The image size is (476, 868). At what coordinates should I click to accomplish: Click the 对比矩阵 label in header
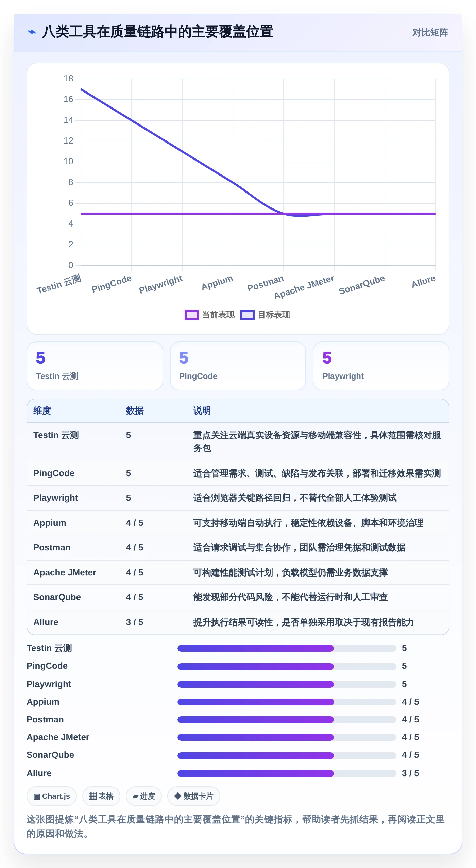430,33
